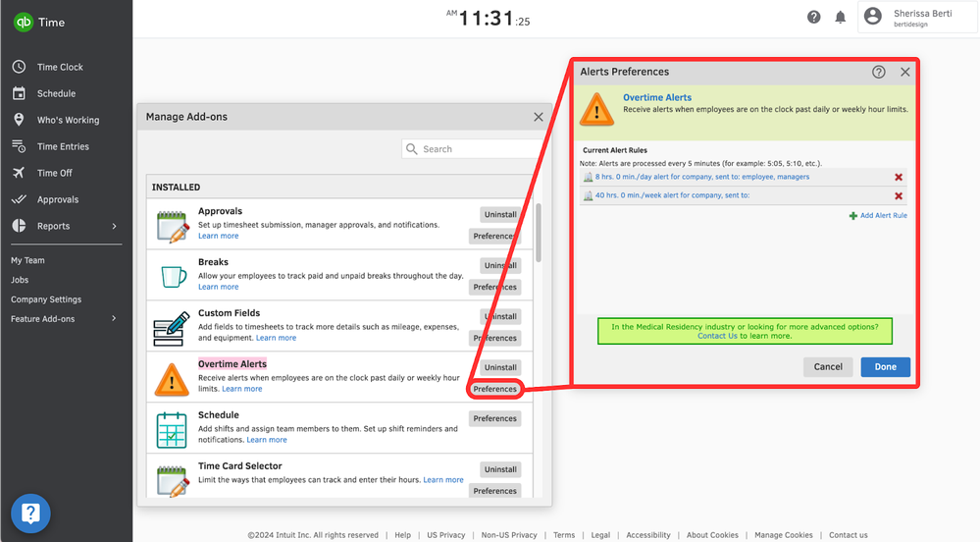This screenshot has height=542, width=980.
Task: Open Time Clock from the sidebar
Action: 60,67
